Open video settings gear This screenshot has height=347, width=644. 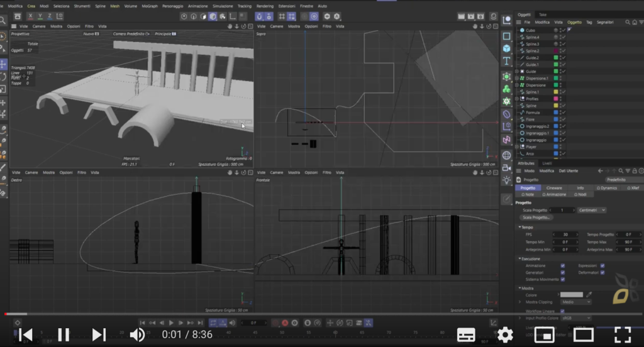(x=505, y=334)
